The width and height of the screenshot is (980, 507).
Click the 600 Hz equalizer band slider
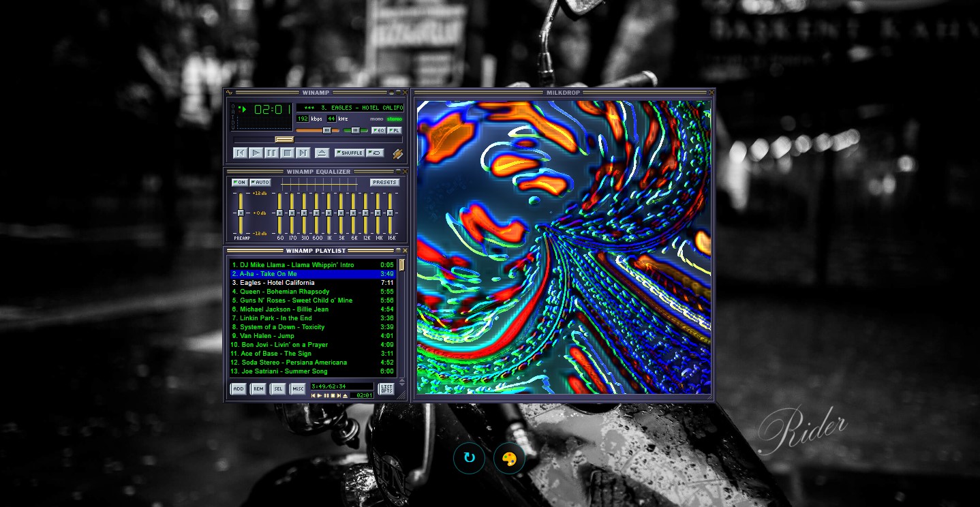click(317, 213)
